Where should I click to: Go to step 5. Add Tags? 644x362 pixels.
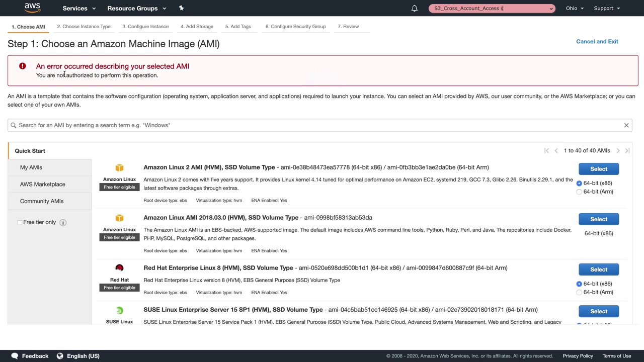pyautogui.click(x=238, y=27)
